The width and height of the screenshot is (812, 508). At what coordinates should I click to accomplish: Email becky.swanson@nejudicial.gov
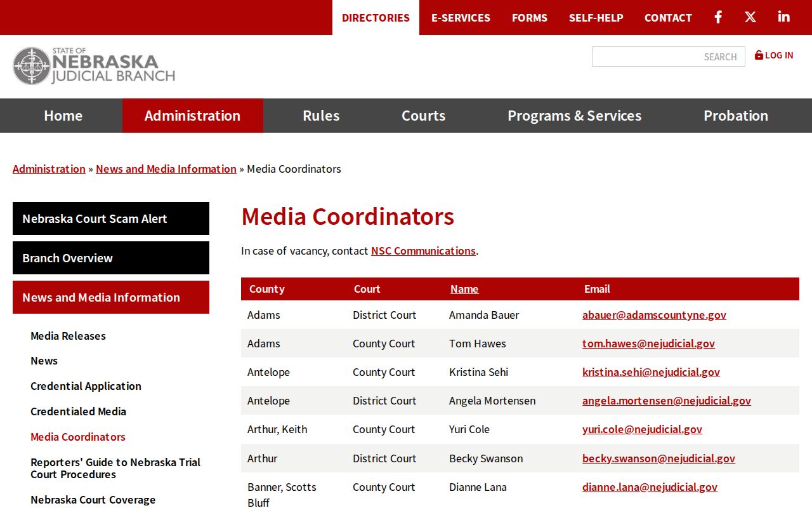coord(658,458)
